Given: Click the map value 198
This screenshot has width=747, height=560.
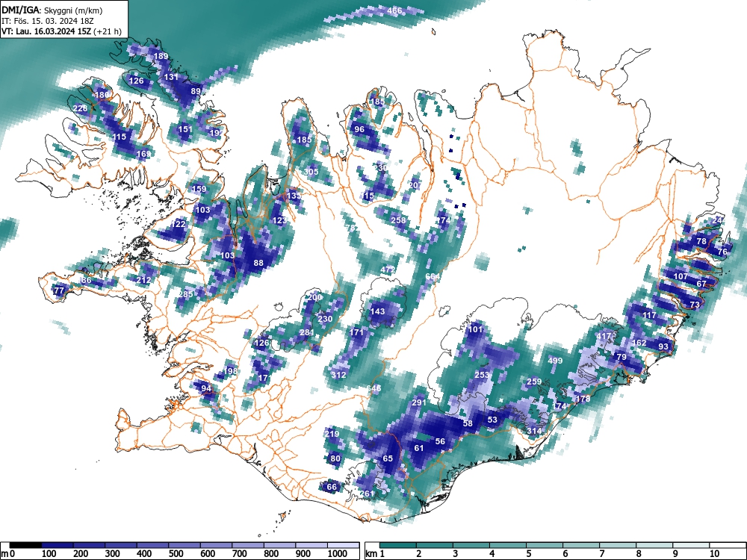Looking at the screenshot, I should [x=230, y=371].
